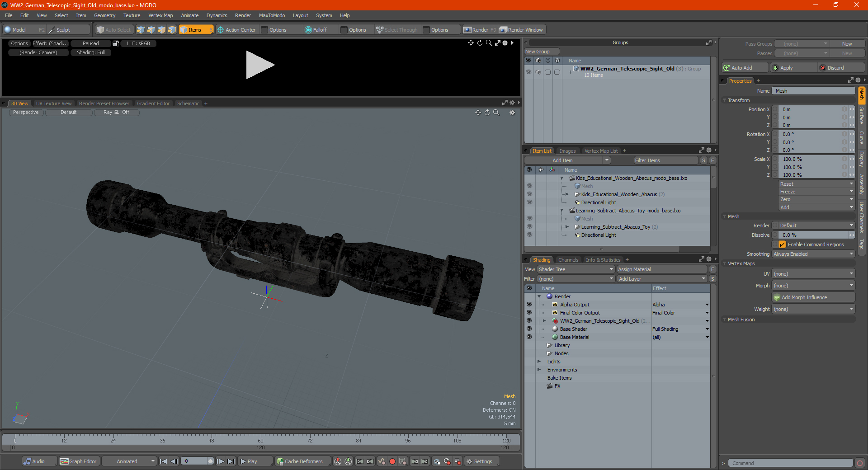Toggle visibility of Learning_Subtract_Abacus_Toy item

point(529,227)
